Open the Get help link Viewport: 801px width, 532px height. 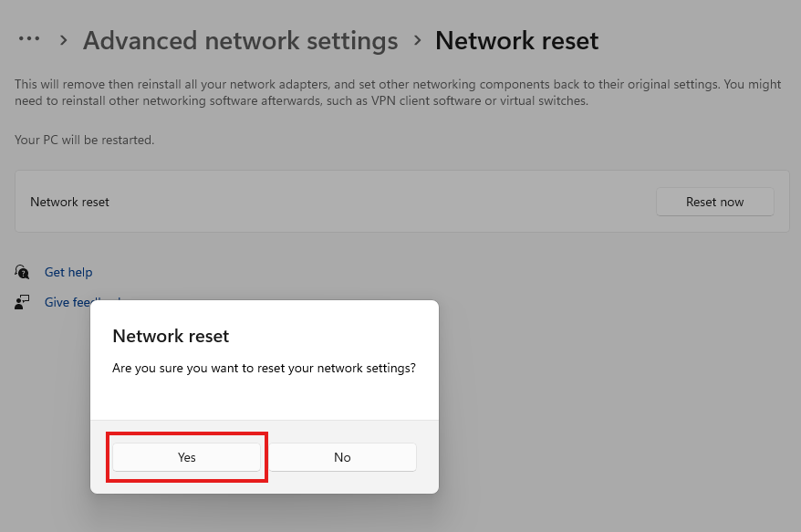[x=68, y=272]
